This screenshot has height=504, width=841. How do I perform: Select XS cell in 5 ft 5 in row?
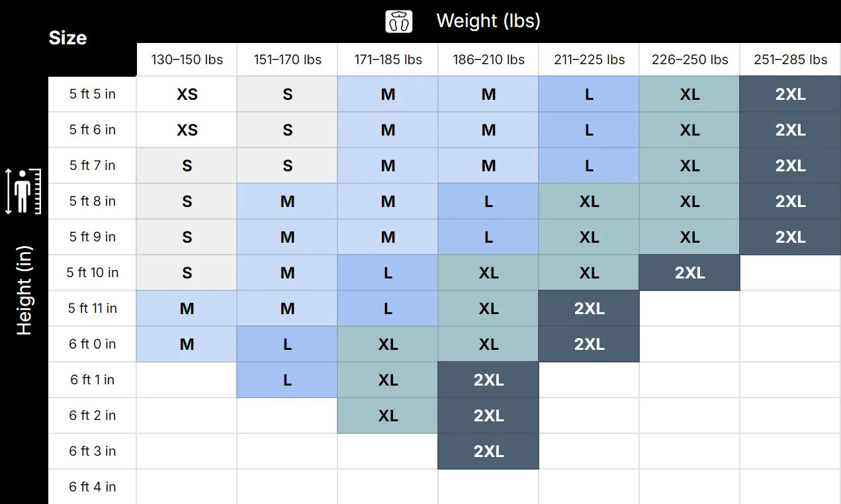pyautogui.click(x=187, y=94)
